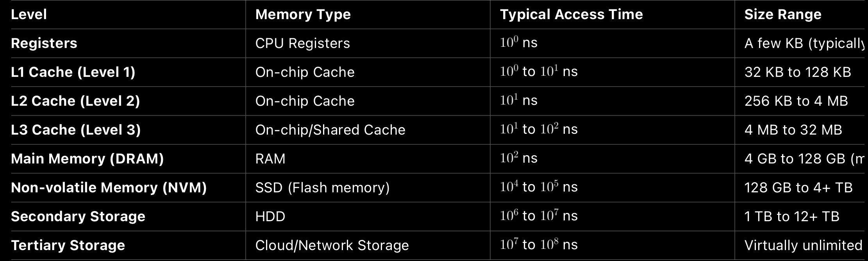Click the Cloud/Network Storage cell
868x261 pixels.
click(332, 245)
